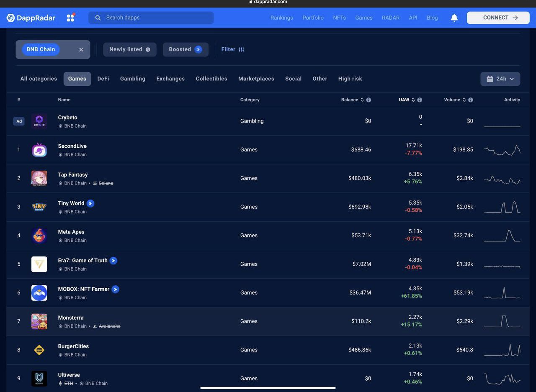Open the 24h time range dropdown

500,79
